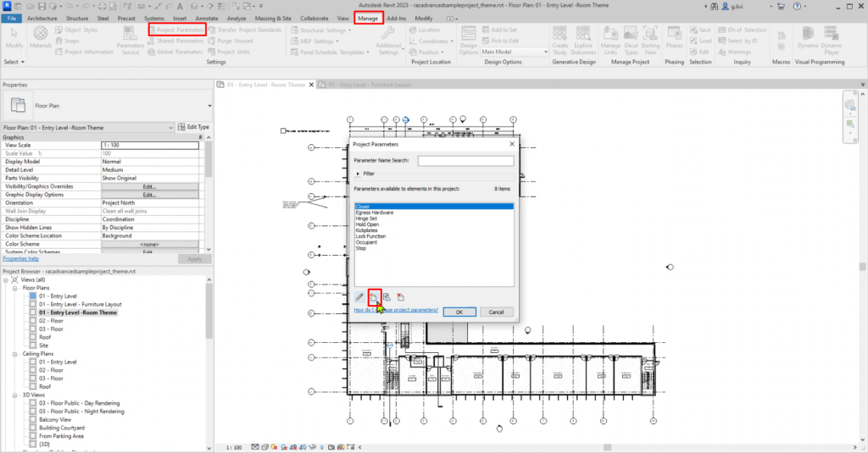The image size is (868, 453).
Task: Click the Edit Type button
Action: click(x=194, y=127)
